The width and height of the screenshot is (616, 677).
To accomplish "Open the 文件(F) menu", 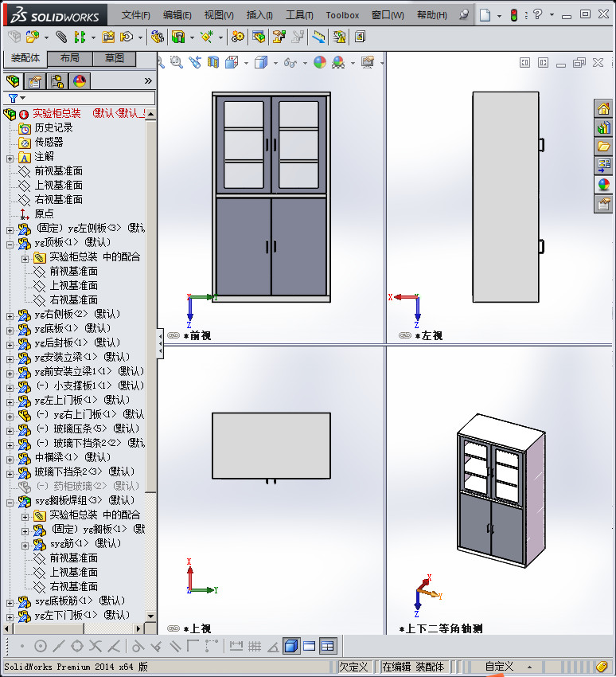I will pyautogui.click(x=136, y=15).
